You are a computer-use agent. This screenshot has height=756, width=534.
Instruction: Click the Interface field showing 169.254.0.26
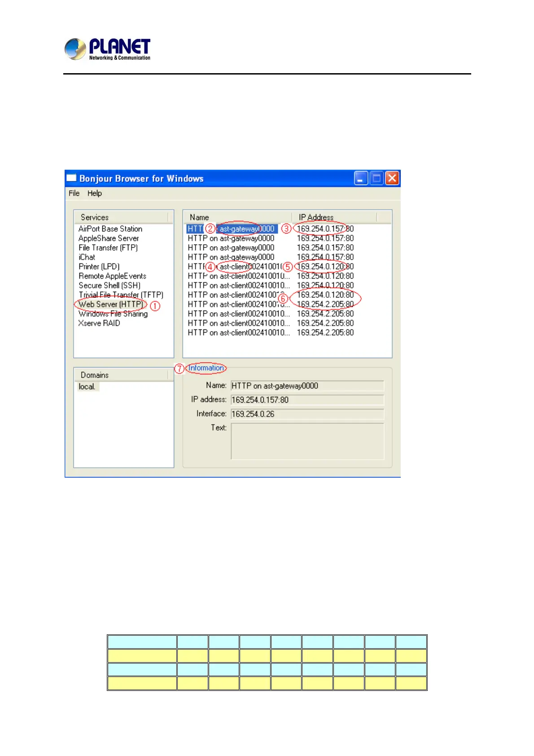coord(307,414)
